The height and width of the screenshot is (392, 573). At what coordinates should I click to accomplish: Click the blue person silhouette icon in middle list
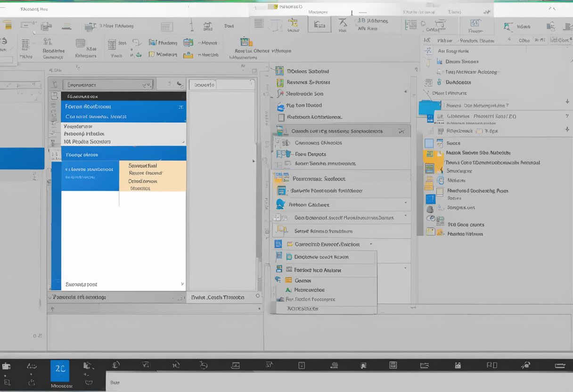[280, 204]
